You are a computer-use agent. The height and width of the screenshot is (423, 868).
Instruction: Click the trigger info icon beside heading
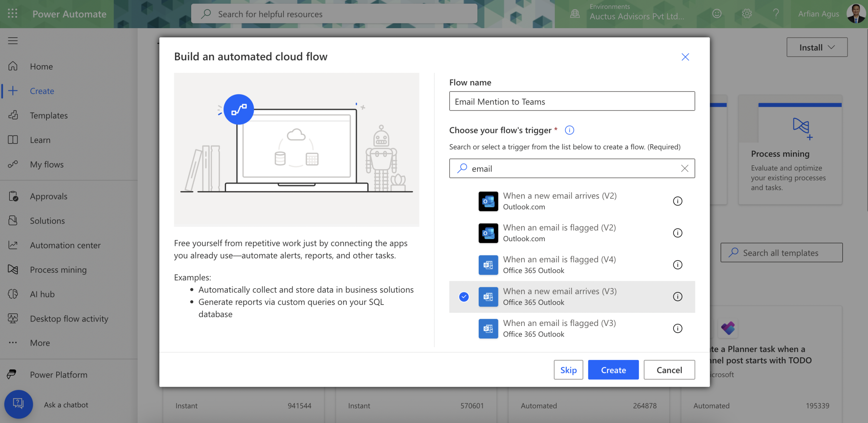point(569,130)
